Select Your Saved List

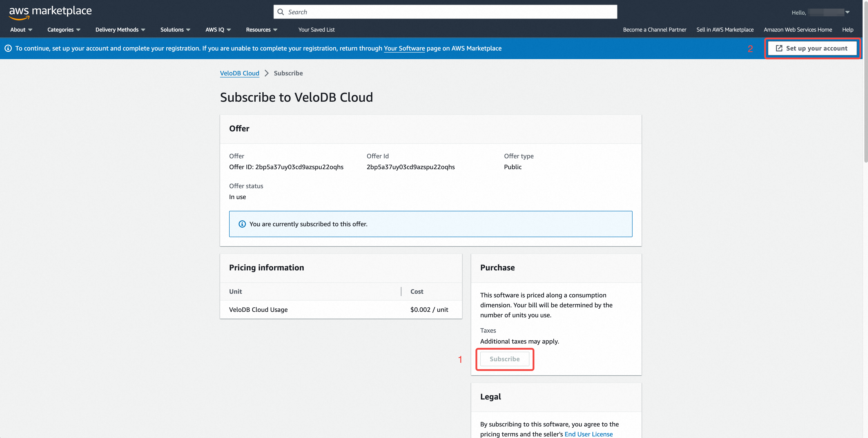click(x=316, y=30)
